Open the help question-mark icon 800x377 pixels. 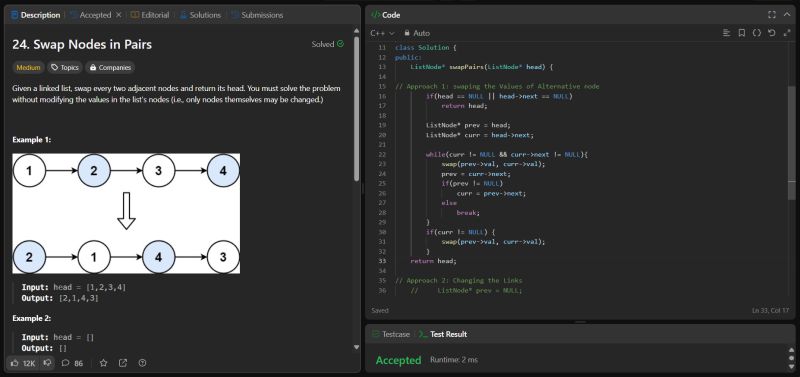point(142,363)
